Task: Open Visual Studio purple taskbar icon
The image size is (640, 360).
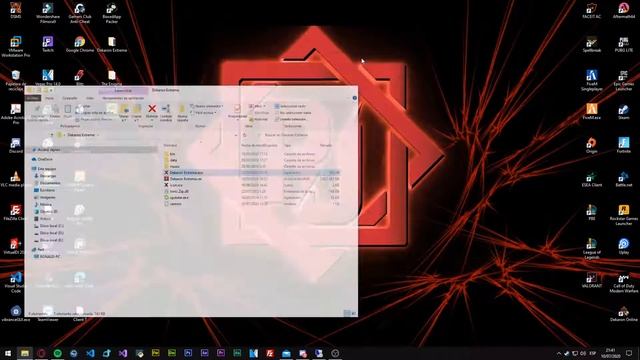Action: (x=123, y=353)
